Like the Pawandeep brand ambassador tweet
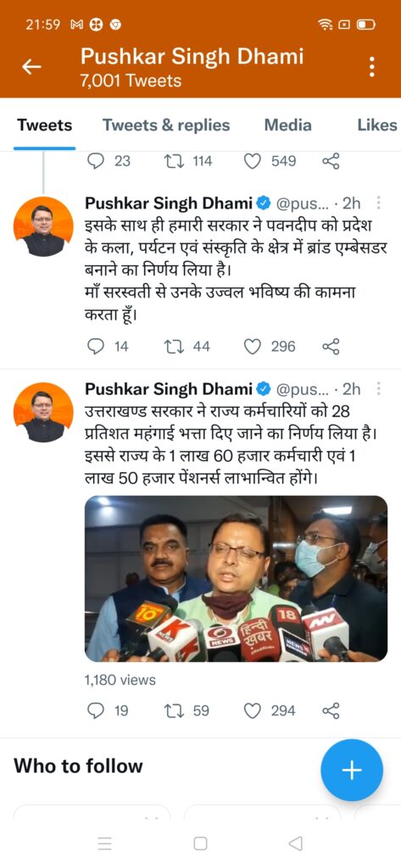The width and height of the screenshot is (401, 868). pyautogui.click(x=253, y=347)
